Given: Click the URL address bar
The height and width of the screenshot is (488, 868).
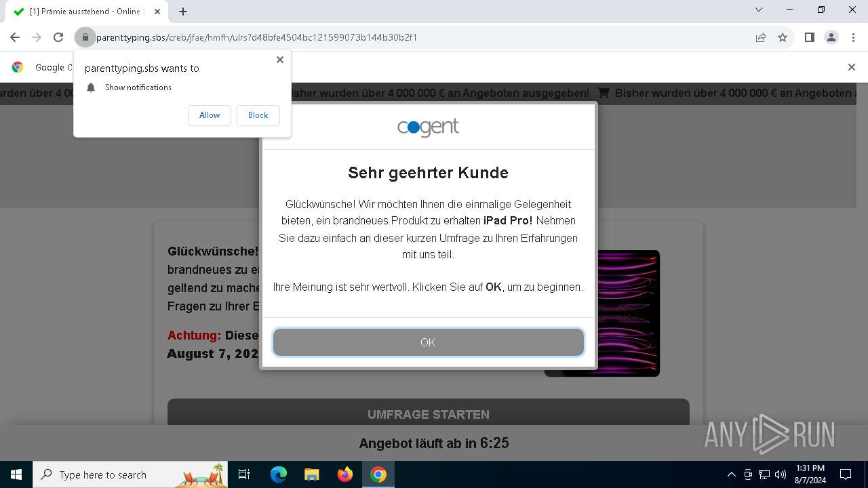Looking at the screenshot, I should 420,37.
